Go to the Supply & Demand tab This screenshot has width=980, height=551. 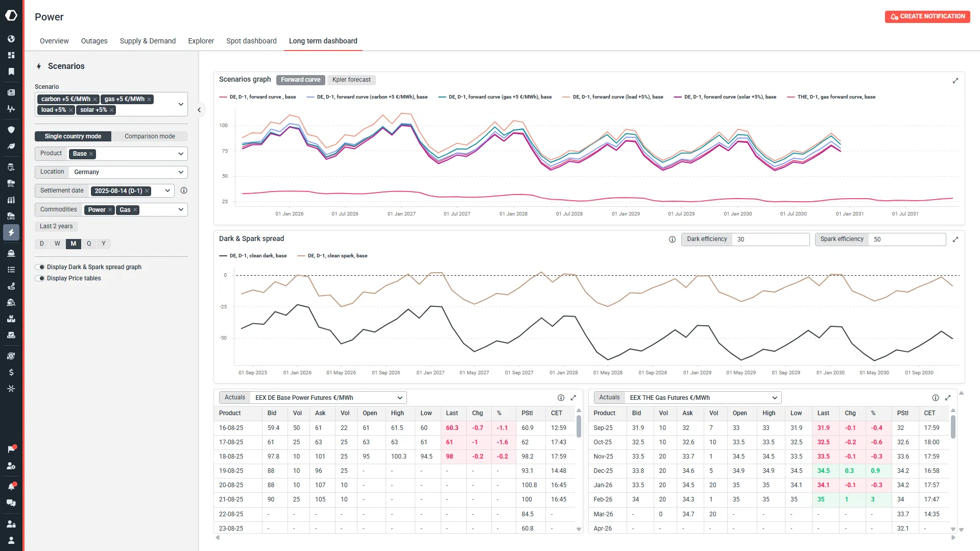click(148, 41)
